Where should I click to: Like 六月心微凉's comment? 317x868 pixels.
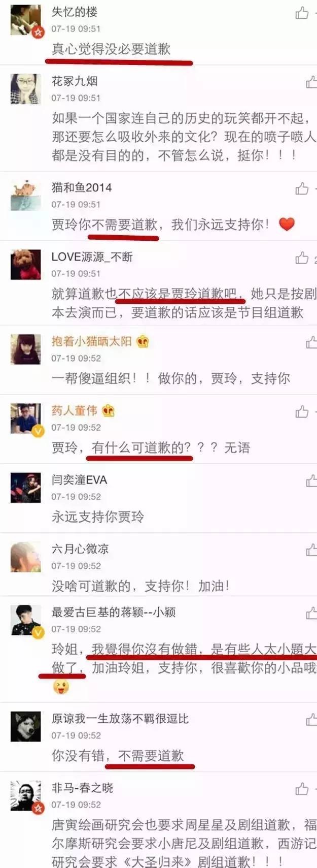pos(311,550)
